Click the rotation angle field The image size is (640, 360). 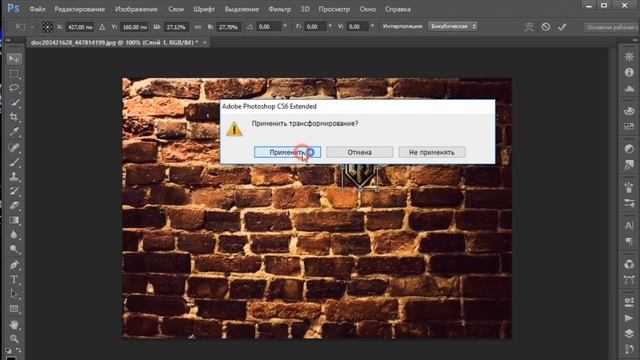tap(268, 27)
